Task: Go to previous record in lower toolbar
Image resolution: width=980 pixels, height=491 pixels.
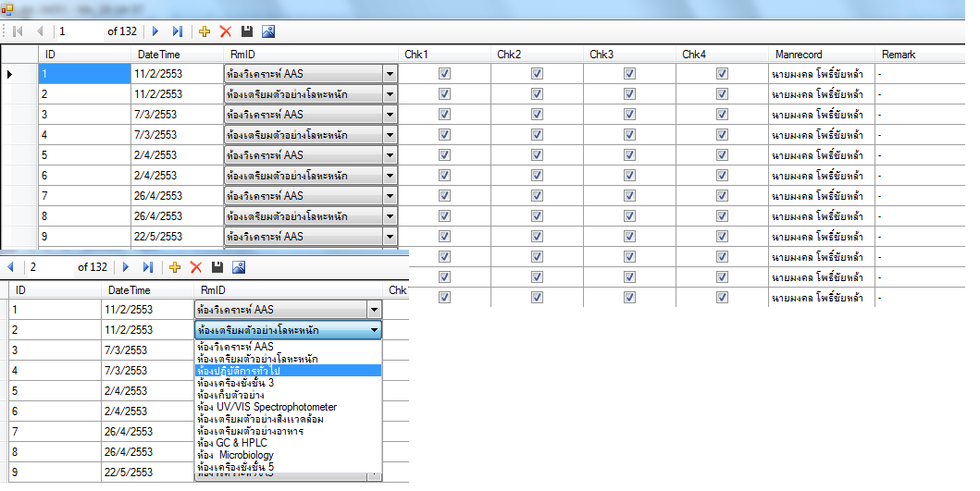Action: coord(10,266)
